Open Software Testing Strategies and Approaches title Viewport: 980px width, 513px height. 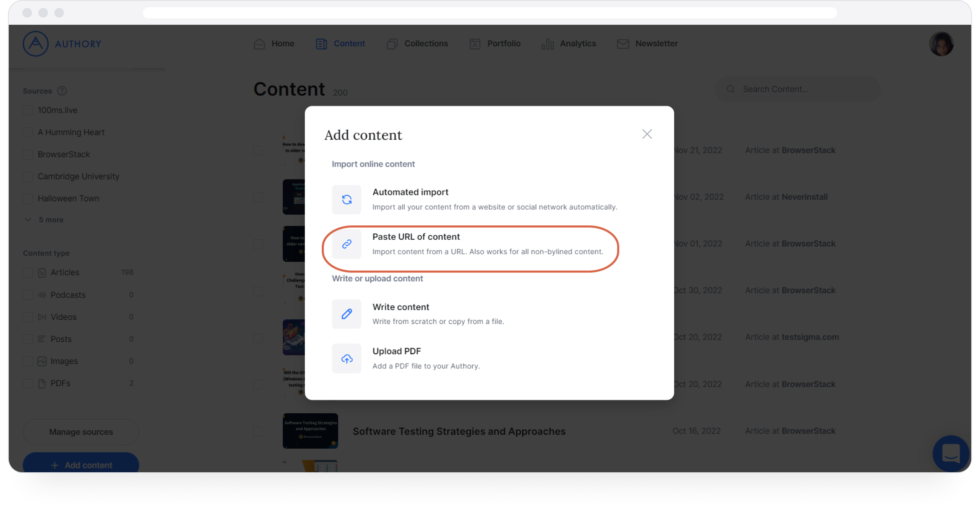(459, 431)
